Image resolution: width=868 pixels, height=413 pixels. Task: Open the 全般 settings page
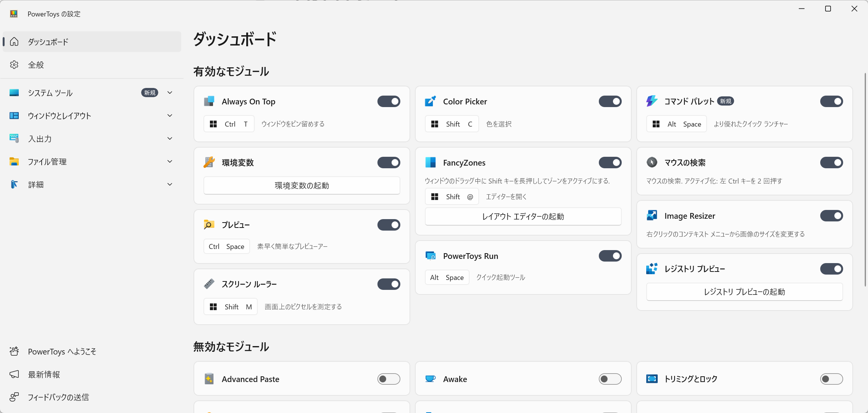click(x=36, y=65)
